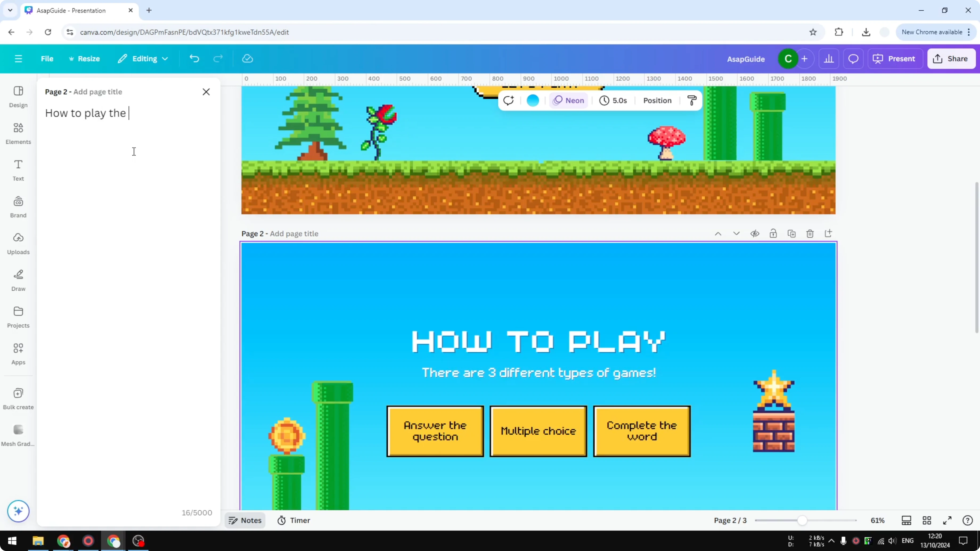Open the Windows notification center
The image size is (980, 551).
[963, 541]
